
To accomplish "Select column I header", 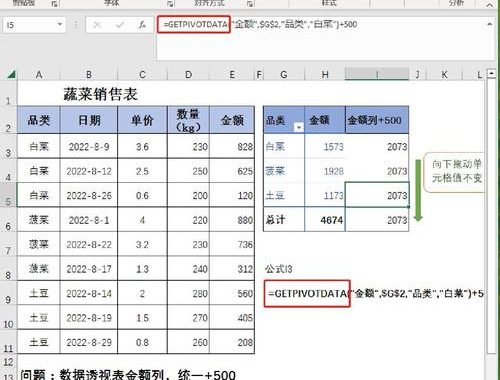I will (377, 74).
